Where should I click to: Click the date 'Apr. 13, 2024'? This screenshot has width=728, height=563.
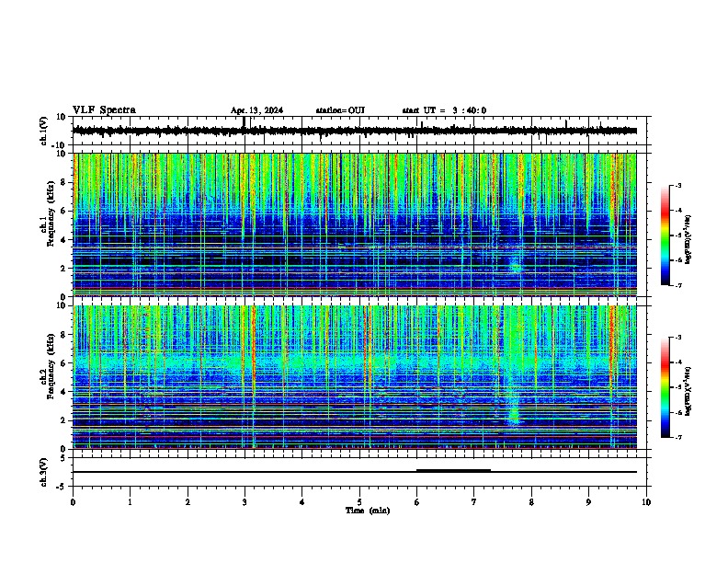[256, 110]
